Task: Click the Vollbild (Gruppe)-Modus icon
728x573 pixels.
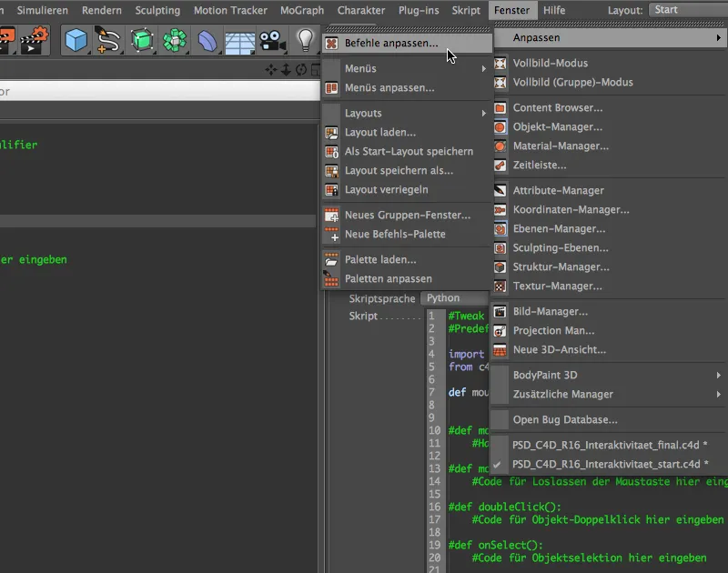Action: (x=500, y=82)
